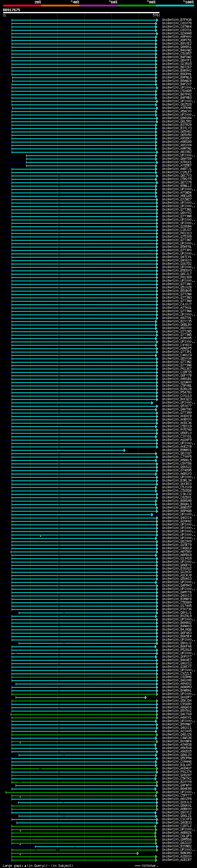Open hit UniRef100_Q7T3N1
This screenshot has height=868, width=197.
click(x=177, y=210)
